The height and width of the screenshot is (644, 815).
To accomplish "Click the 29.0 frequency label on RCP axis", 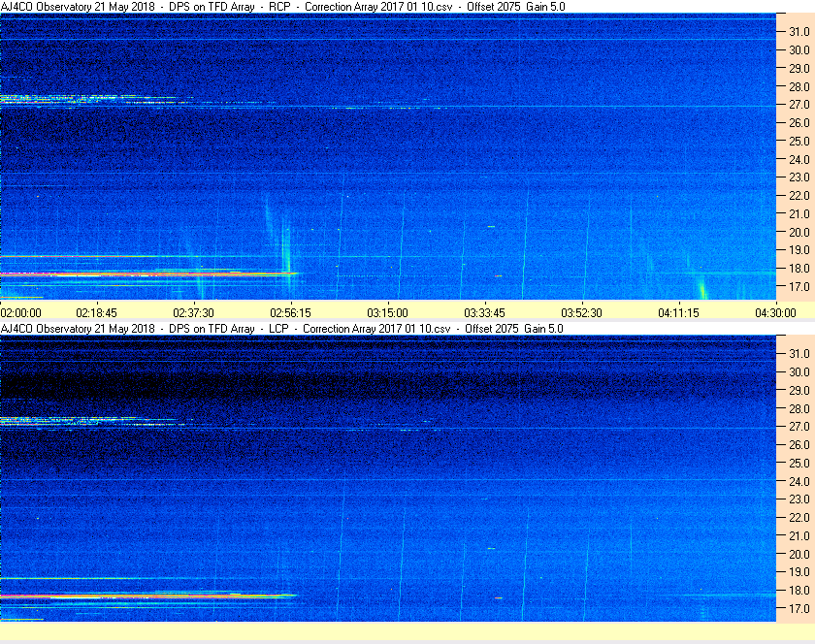I will pos(799,68).
